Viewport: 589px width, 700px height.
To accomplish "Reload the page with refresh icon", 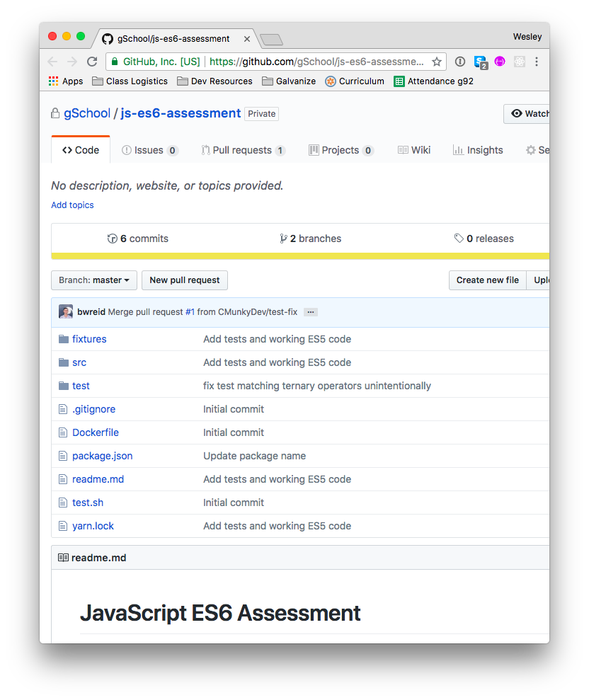I will pos(92,62).
